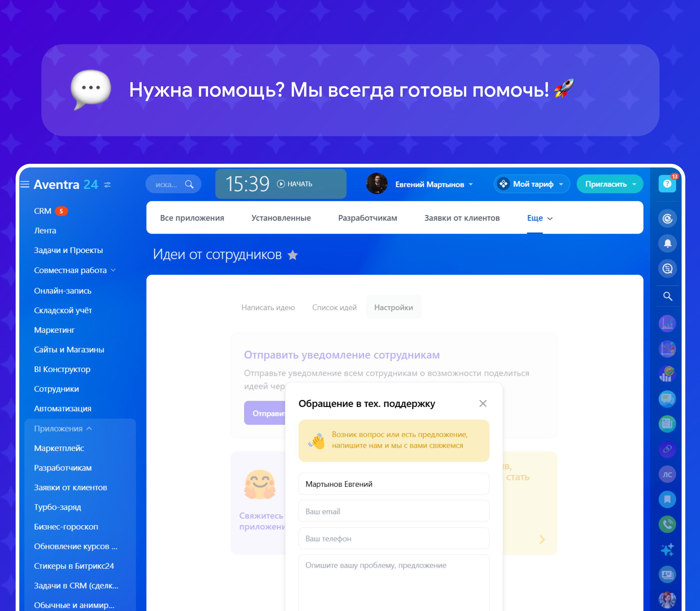Close the Обращение в тех. поддержку dialog

tap(483, 404)
